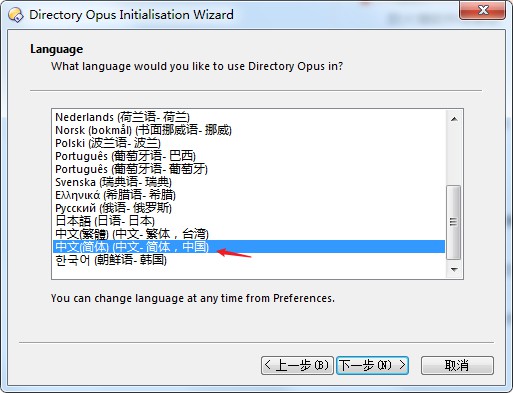The width and height of the screenshot is (513, 393).
Task: Select Svenska language row
Action: point(249,182)
